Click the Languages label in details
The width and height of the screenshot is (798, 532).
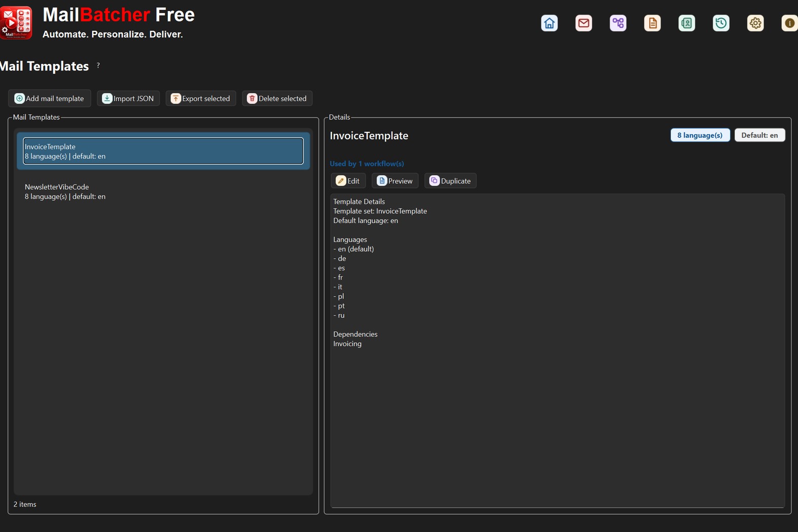[350, 240]
